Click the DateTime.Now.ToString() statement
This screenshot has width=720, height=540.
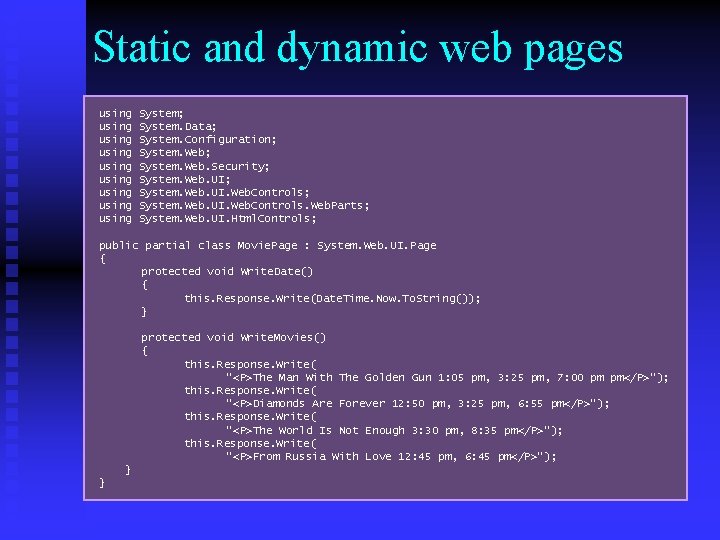(x=332, y=298)
